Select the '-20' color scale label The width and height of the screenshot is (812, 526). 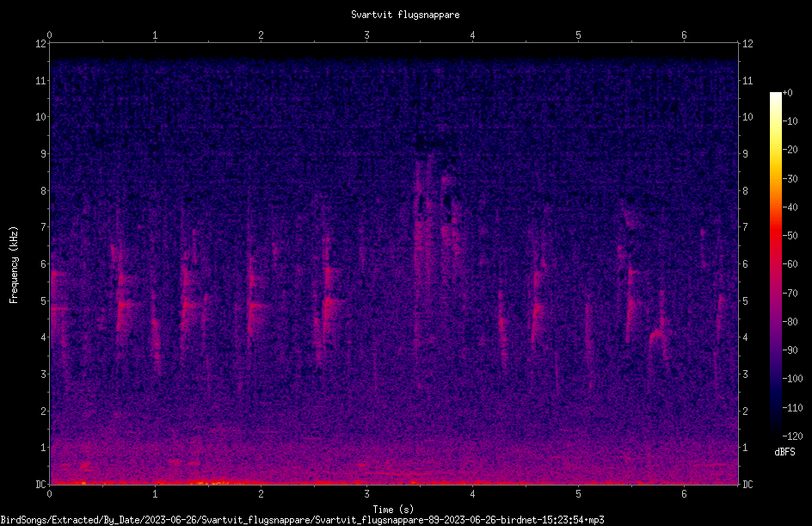coord(790,150)
